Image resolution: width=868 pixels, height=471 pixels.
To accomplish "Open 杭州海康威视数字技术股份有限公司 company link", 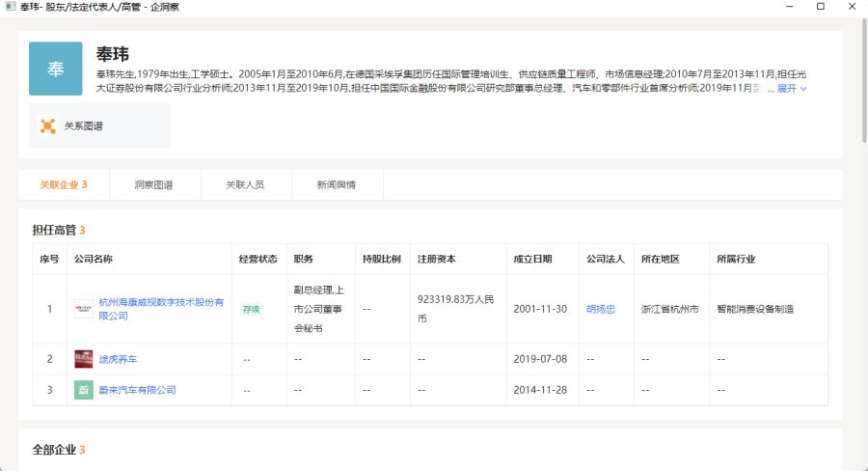I will (161, 309).
